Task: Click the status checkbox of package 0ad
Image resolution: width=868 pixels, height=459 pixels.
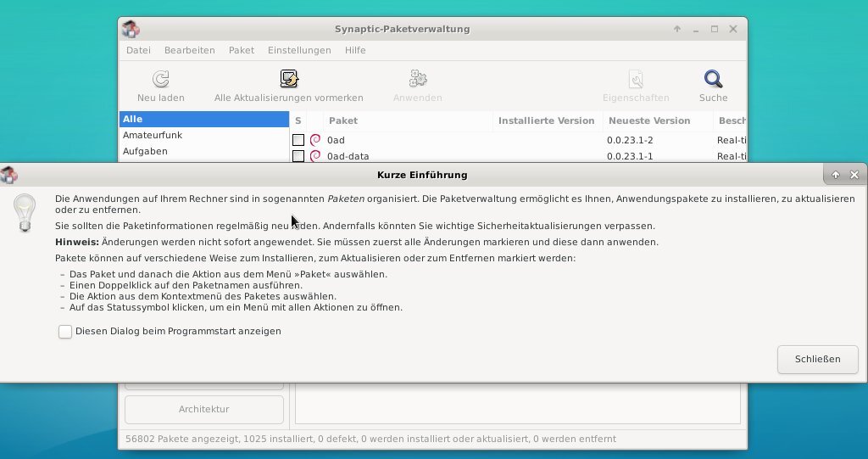Action: (298, 140)
